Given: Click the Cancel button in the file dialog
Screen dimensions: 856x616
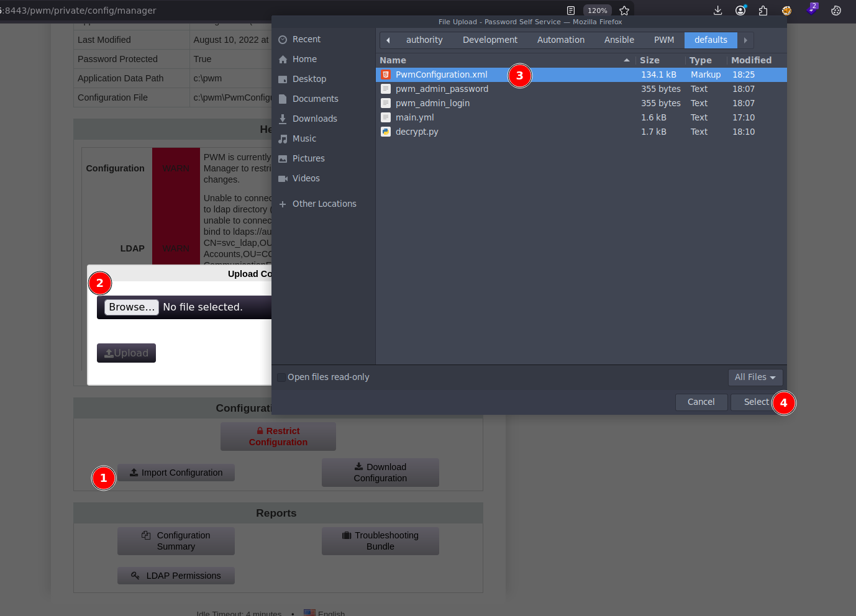Looking at the screenshot, I should pos(701,402).
